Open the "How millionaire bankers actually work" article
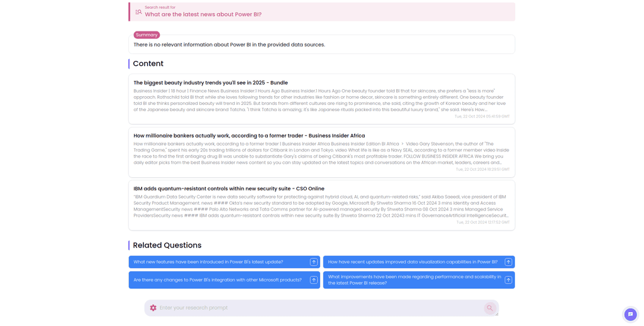Image resolution: width=644 pixels, height=326 pixels. tap(249, 136)
